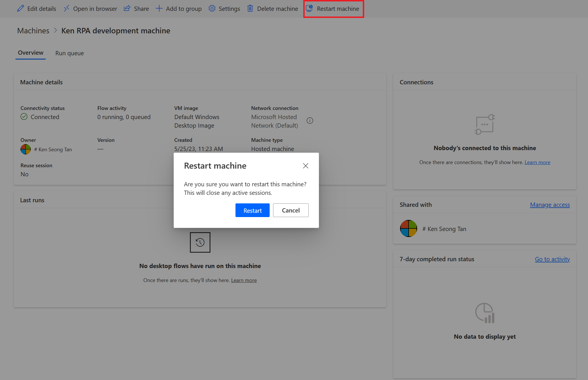Click Cancel in the restart dialog
Screen dimensions: 588x380
[x=290, y=210]
